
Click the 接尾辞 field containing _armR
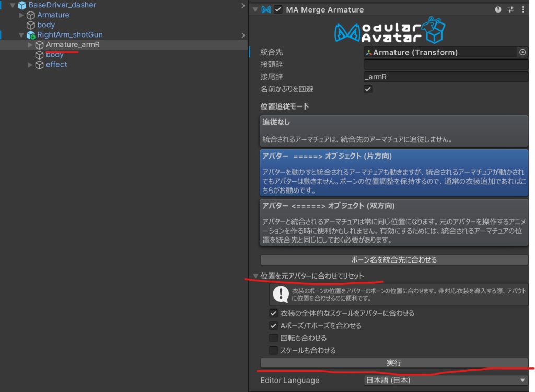coord(446,77)
